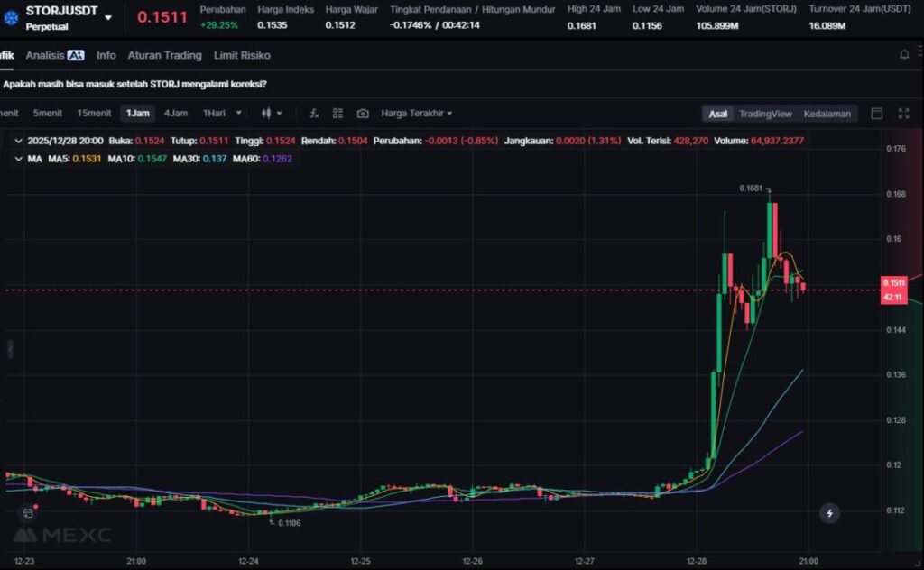Click the price alert bell icon
924x570 pixels.
[904, 55]
